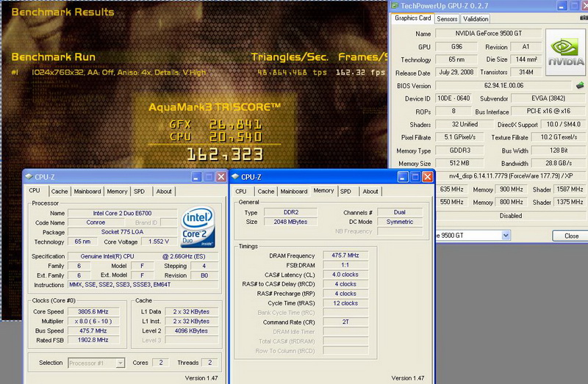Click the GPU-Z title bar icon
Viewport: 588px width, 384px height.
[x=395, y=6]
